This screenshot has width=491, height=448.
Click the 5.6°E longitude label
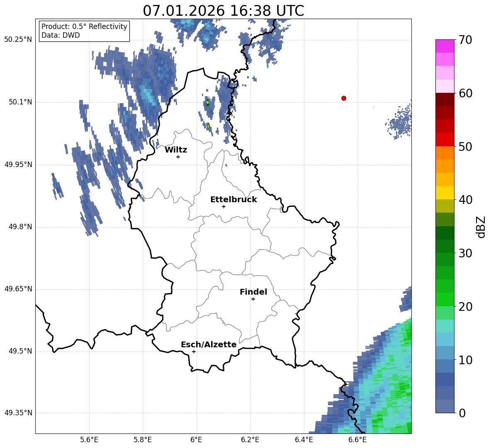click(89, 440)
